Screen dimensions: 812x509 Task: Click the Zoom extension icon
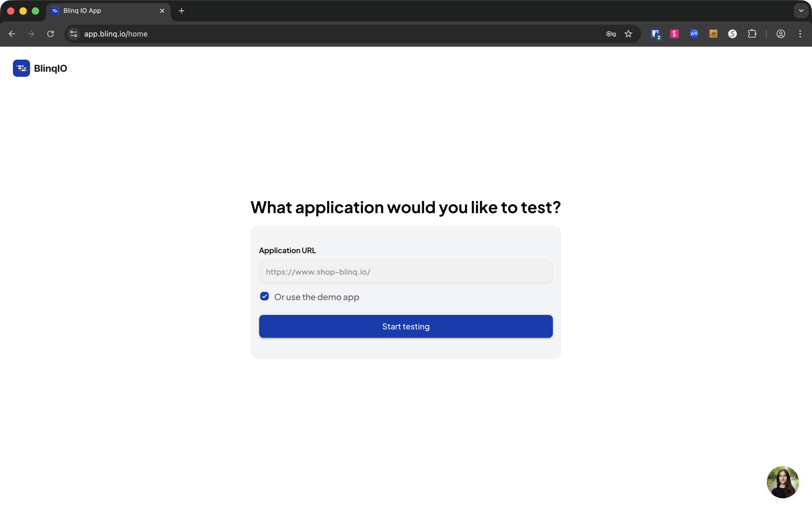[x=694, y=34]
